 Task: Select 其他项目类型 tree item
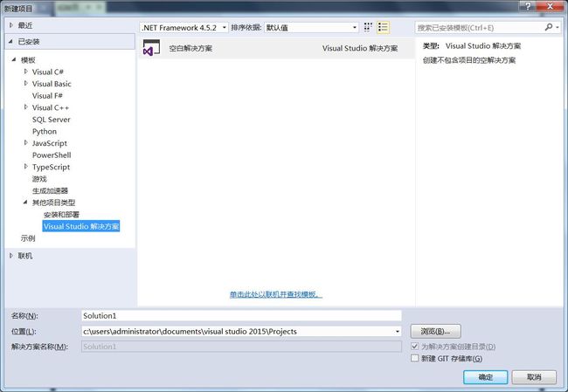click(x=53, y=203)
